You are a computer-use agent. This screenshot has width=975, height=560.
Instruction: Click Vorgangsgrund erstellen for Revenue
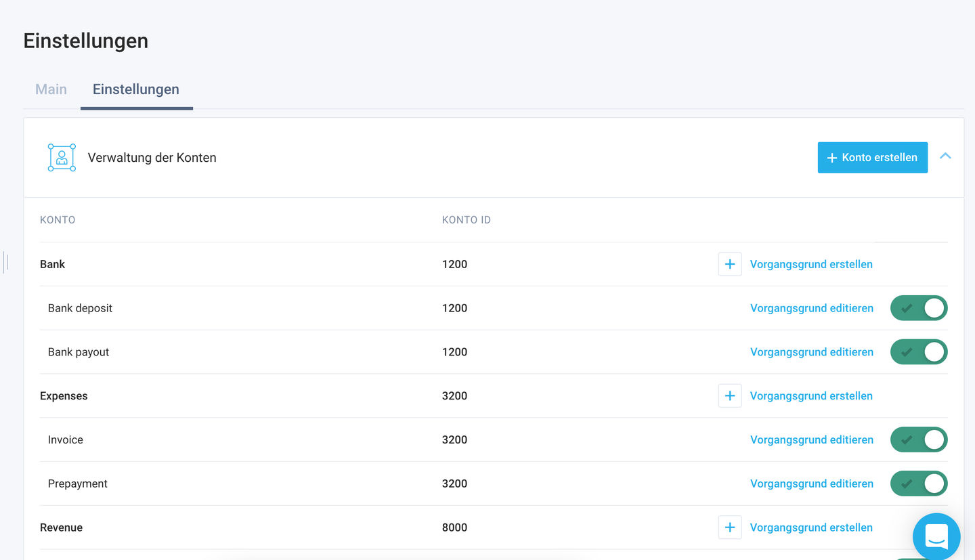811,527
